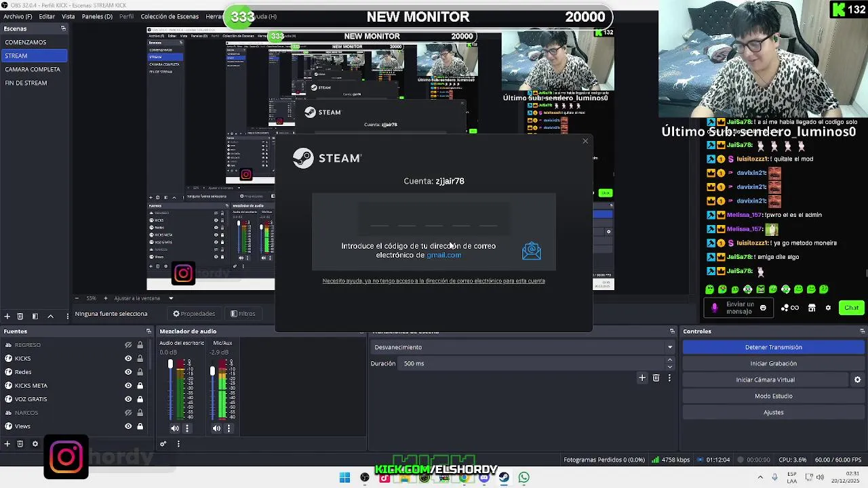This screenshot has width=868, height=488.
Task: Hide the KICKS source
Action: [128, 359]
